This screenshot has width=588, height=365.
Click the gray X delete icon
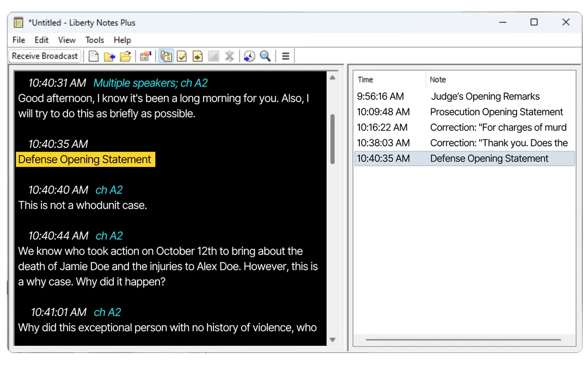point(229,56)
